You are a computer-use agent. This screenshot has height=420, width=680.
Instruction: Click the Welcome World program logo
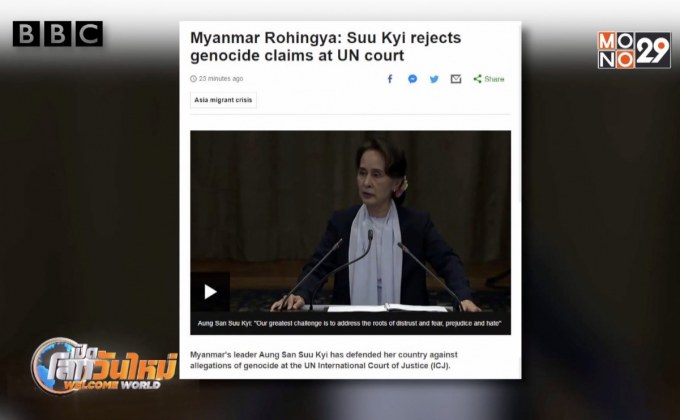tap(104, 366)
